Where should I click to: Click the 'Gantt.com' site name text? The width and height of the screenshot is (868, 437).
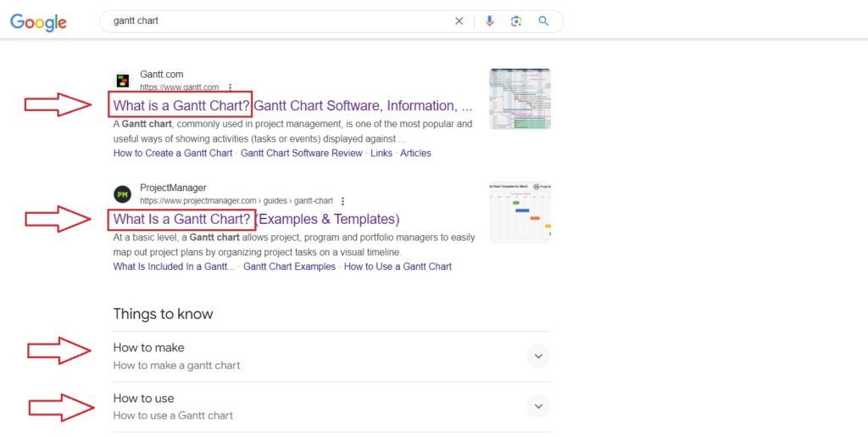point(162,74)
